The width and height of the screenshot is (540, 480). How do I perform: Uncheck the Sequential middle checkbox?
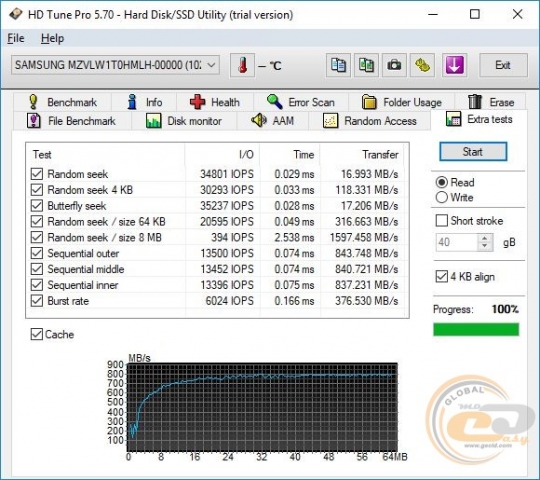pyautogui.click(x=37, y=269)
